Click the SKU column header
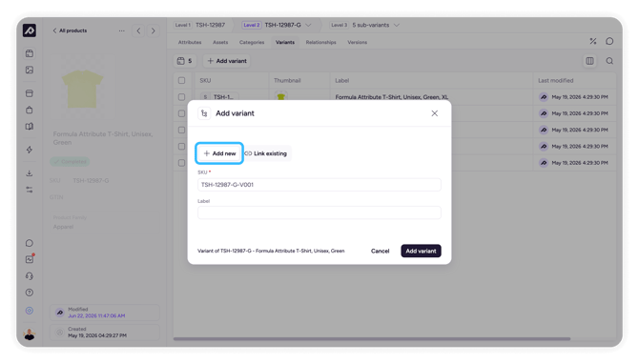Viewport: 639px width, 364px height. click(205, 81)
